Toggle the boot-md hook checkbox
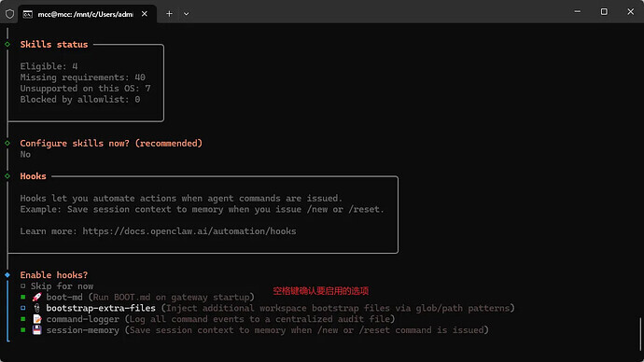Screen dimensions: 644x362 tap(23, 297)
